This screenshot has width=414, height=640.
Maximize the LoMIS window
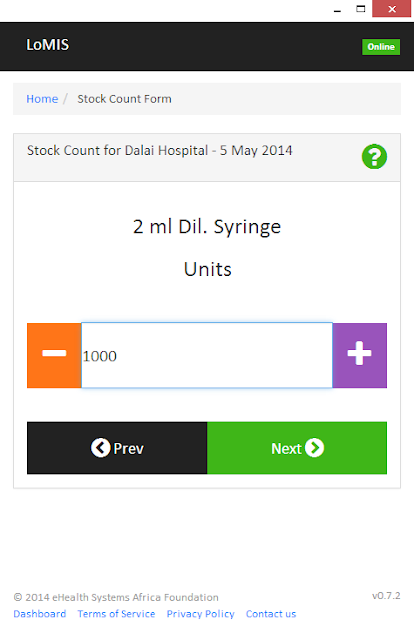click(361, 9)
